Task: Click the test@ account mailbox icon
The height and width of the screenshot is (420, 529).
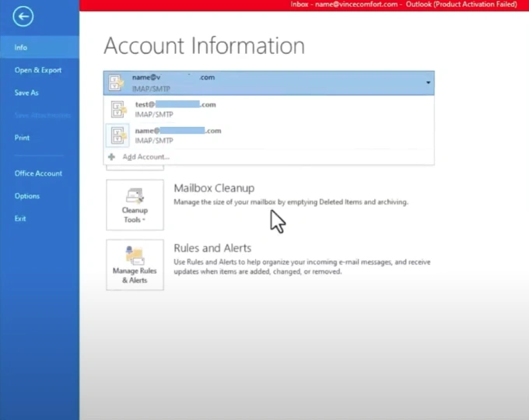Action: (118, 110)
